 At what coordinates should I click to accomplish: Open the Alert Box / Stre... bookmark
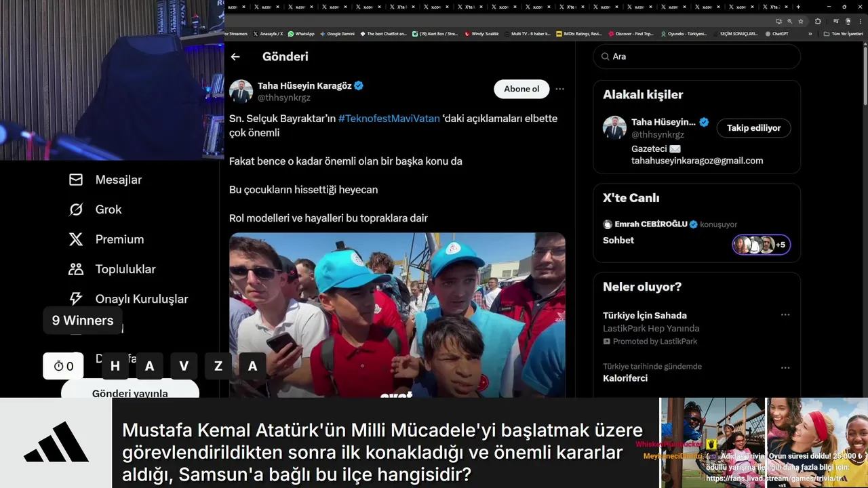(435, 33)
